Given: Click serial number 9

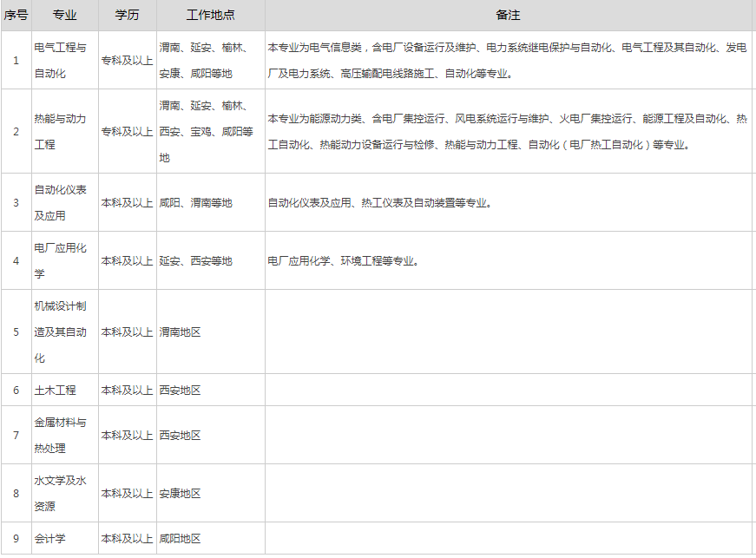Looking at the screenshot, I should (16, 539).
